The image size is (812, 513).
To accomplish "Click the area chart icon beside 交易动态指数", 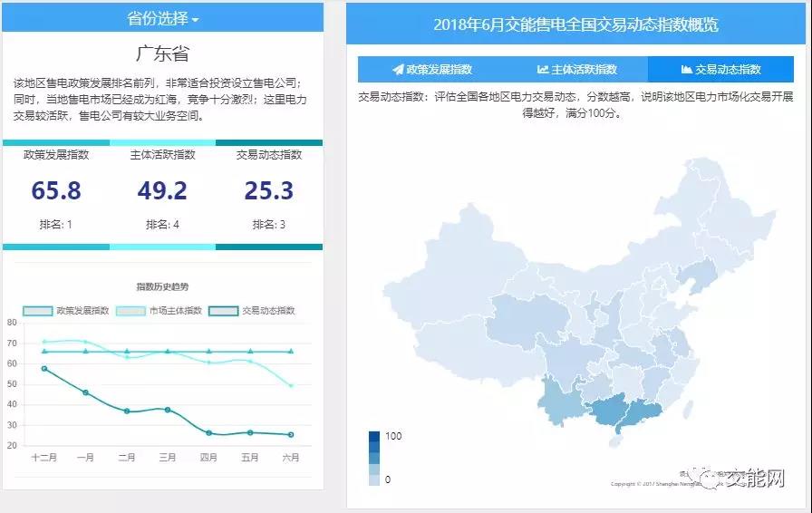I will 686,70.
